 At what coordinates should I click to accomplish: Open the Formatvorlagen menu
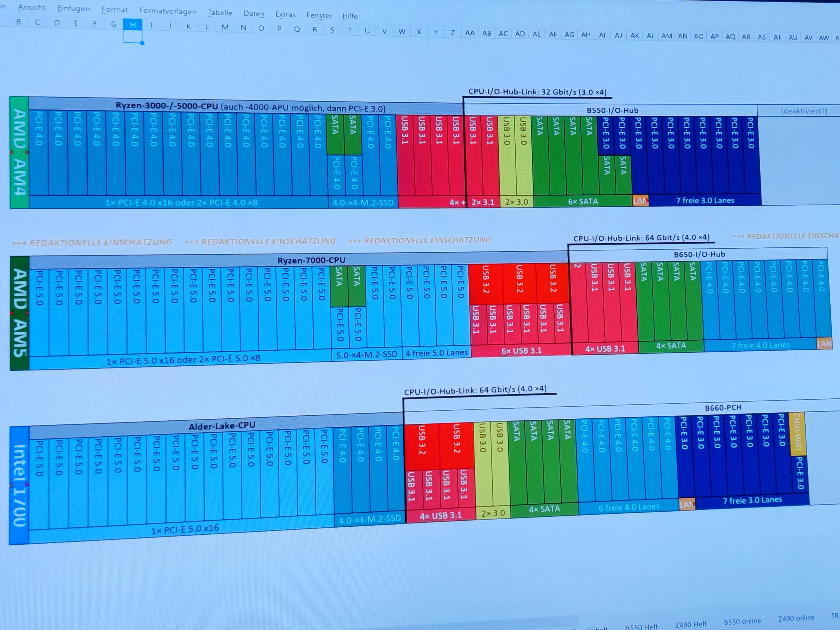click(x=168, y=11)
